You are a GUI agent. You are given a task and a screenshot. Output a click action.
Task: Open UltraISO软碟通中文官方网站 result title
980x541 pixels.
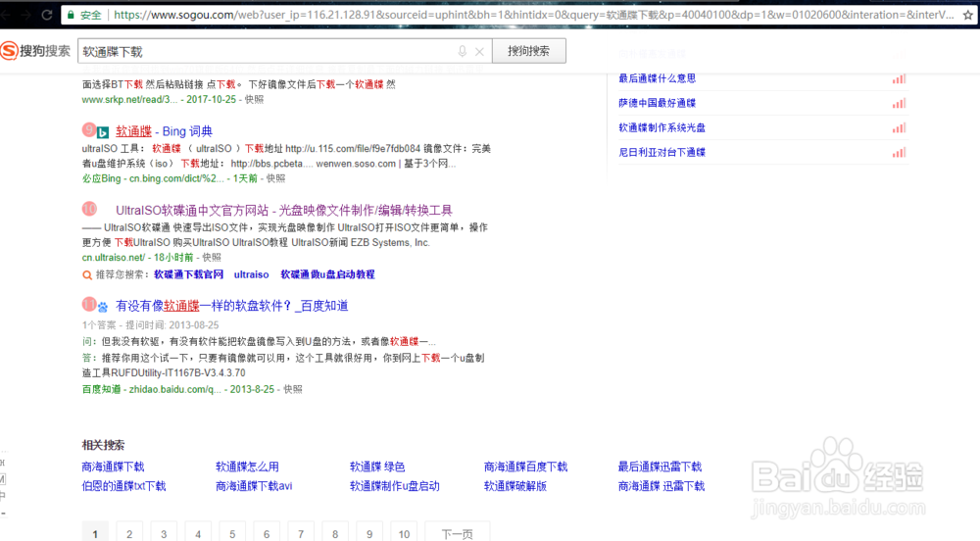point(284,211)
